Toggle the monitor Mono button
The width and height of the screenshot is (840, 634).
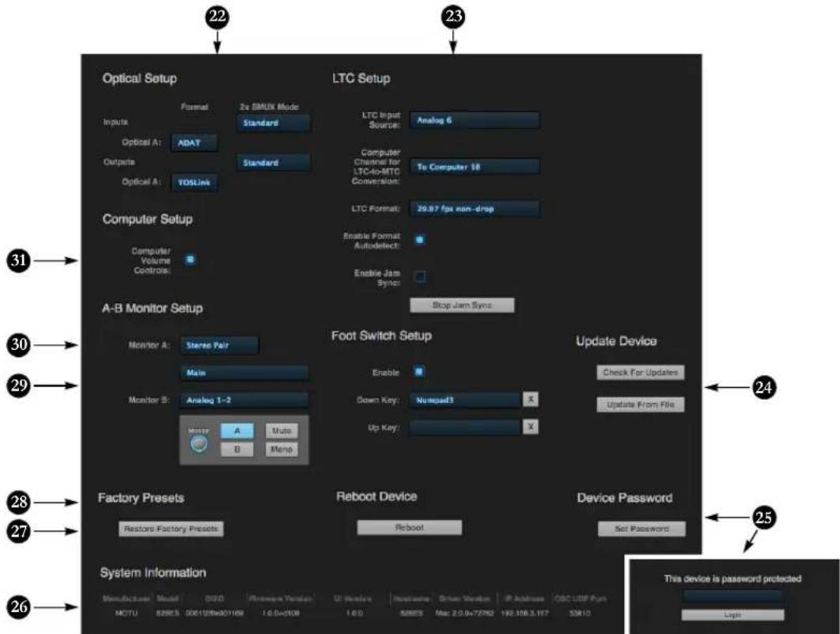[282, 449]
